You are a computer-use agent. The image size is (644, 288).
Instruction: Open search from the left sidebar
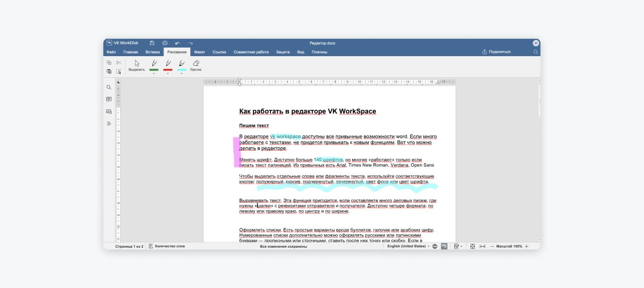109,87
